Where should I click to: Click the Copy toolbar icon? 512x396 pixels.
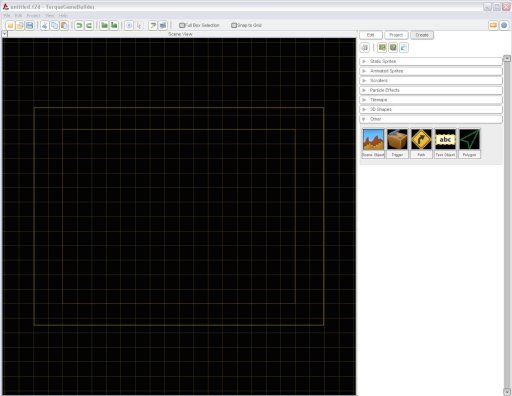coord(54,25)
